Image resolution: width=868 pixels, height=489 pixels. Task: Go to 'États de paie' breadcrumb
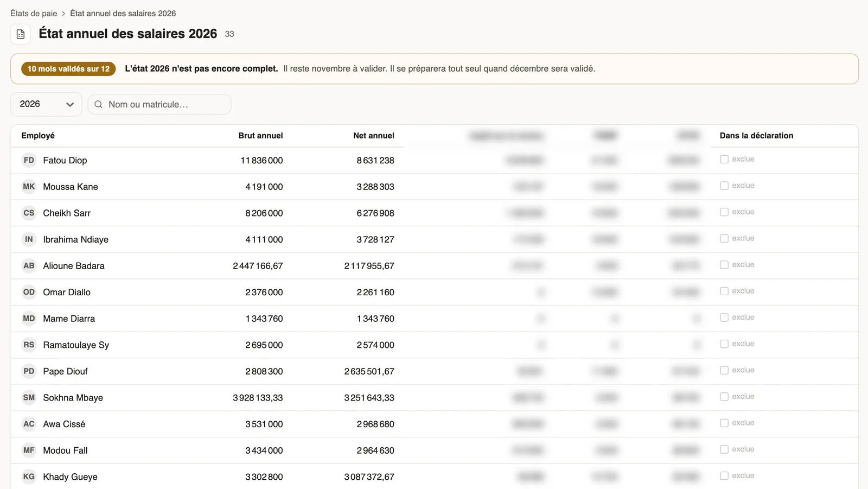(34, 13)
